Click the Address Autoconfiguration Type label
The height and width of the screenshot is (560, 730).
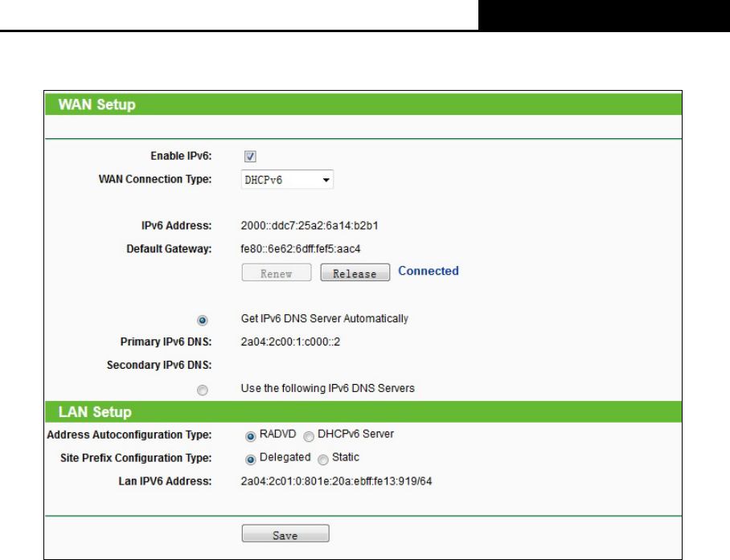coord(129,435)
